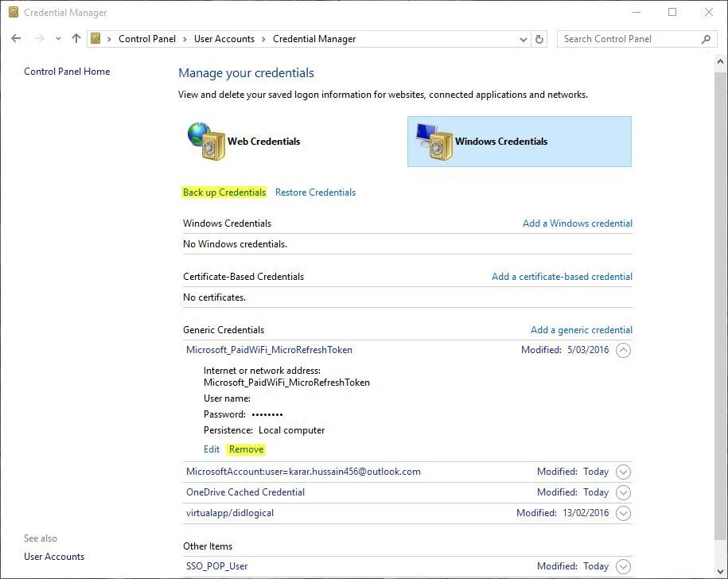Expand the virtualapp/didlogical credential
This screenshot has width=728, height=579.
pos(623,513)
